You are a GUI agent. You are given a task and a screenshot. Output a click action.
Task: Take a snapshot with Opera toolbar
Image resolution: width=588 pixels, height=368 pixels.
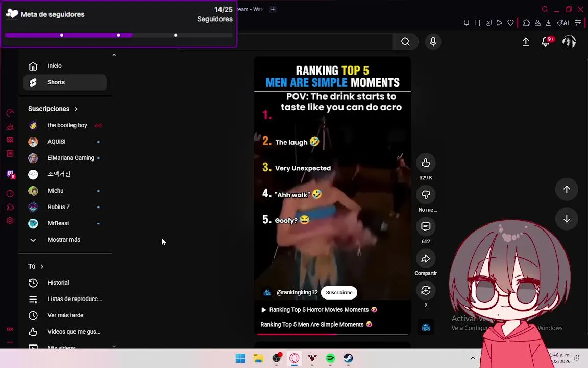[477, 23]
